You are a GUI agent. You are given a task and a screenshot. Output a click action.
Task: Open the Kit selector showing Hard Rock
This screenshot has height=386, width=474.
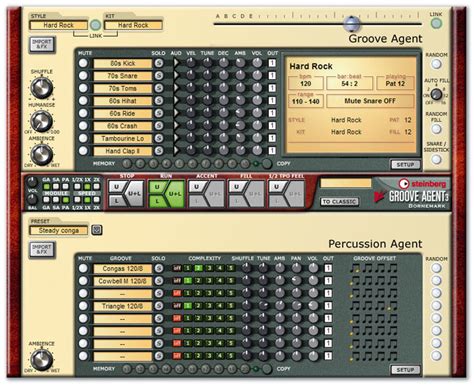coord(133,25)
